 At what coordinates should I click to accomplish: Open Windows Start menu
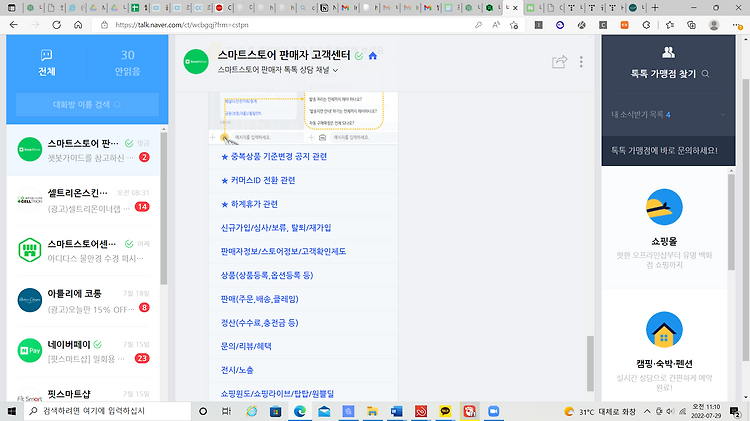coord(11,411)
